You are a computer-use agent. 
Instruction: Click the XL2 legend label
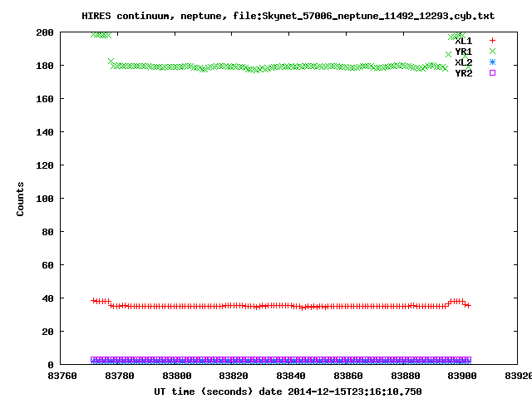click(x=464, y=62)
